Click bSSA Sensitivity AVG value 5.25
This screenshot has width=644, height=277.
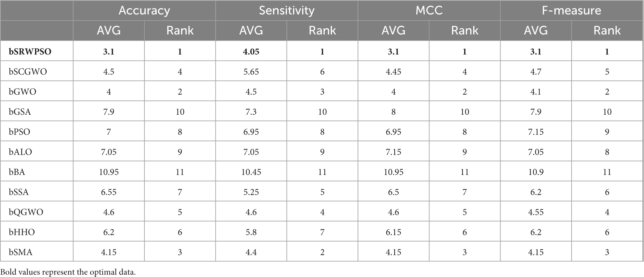251,192
